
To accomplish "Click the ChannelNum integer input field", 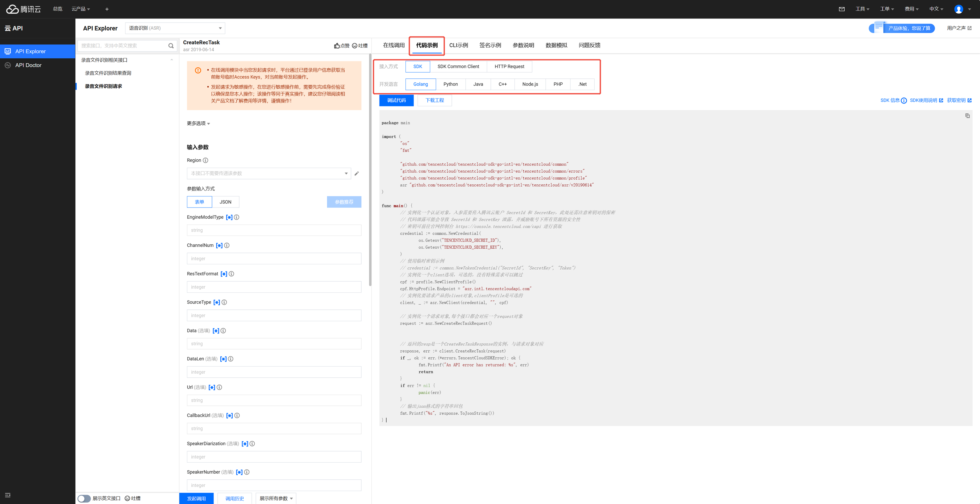I will pyautogui.click(x=274, y=258).
